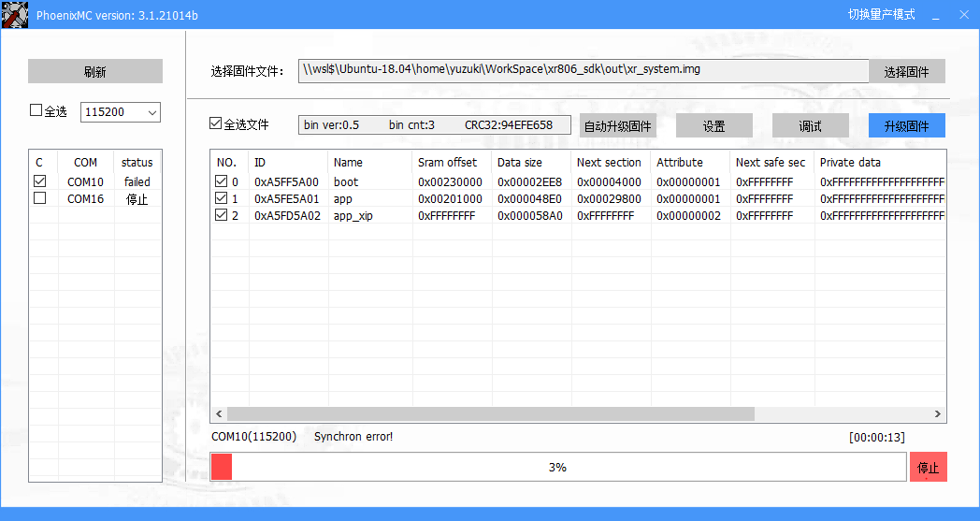Image resolution: width=980 pixels, height=521 pixels.
Task: Click the COM10(115200) status label
Action: 253,437
